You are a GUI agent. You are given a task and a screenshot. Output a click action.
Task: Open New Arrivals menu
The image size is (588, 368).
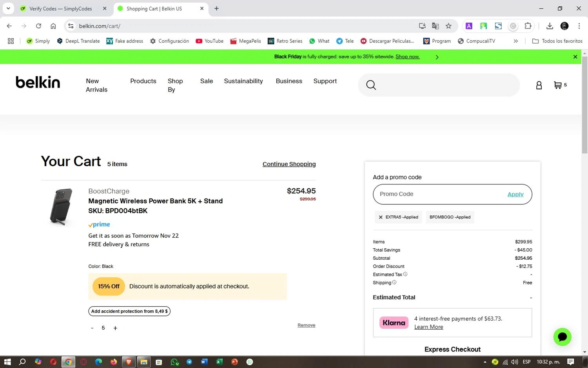[x=96, y=85]
